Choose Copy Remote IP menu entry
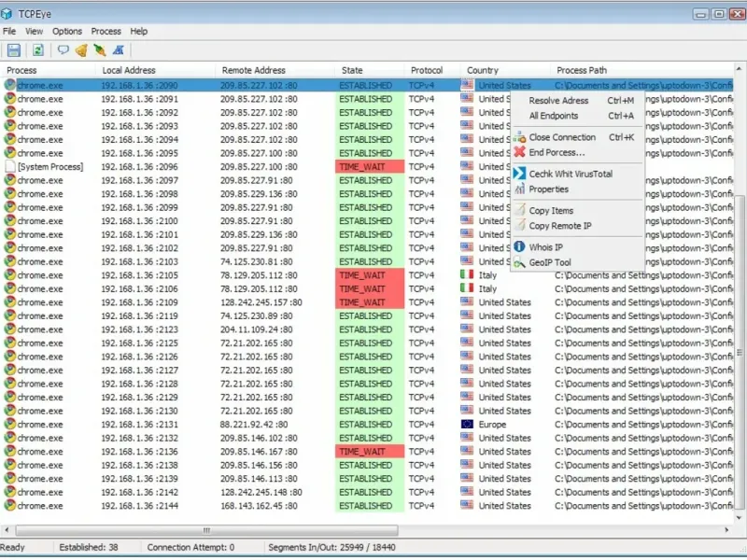This screenshot has height=560, width=747. (560, 226)
